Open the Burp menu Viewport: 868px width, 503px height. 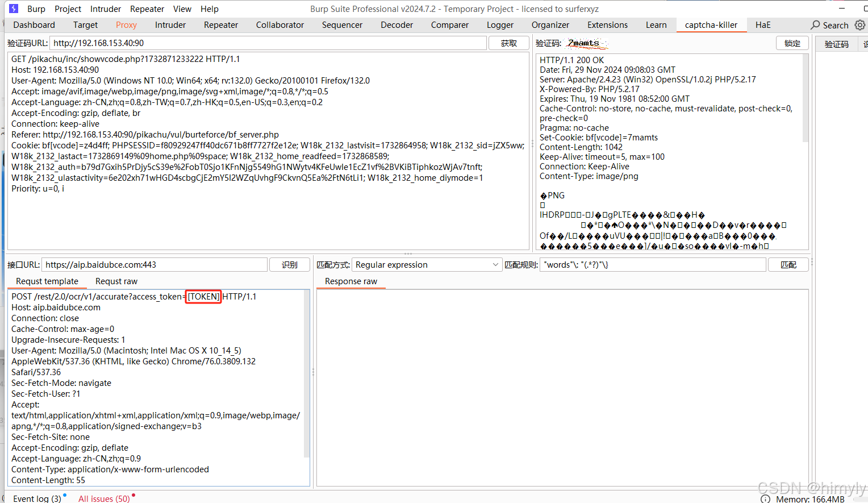[x=36, y=9]
